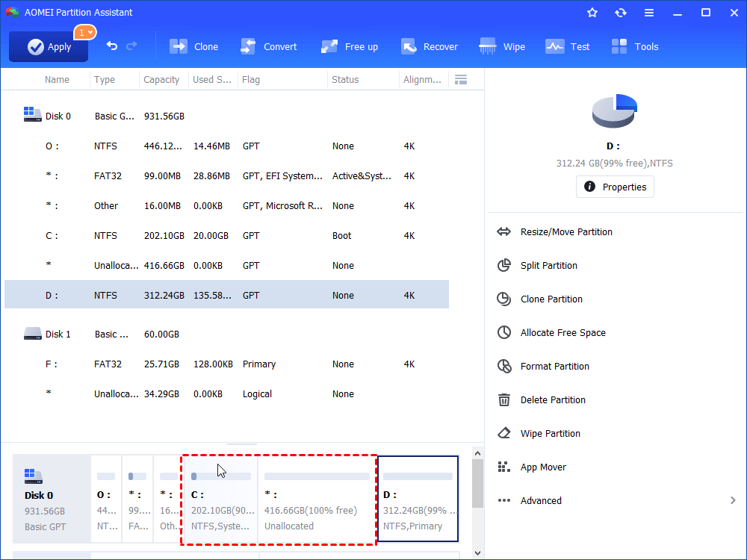Image resolution: width=747 pixels, height=560 pixels.
Task: Open the pending operations count dropdown
Action: pyautogui.click(x=85, y=32)
